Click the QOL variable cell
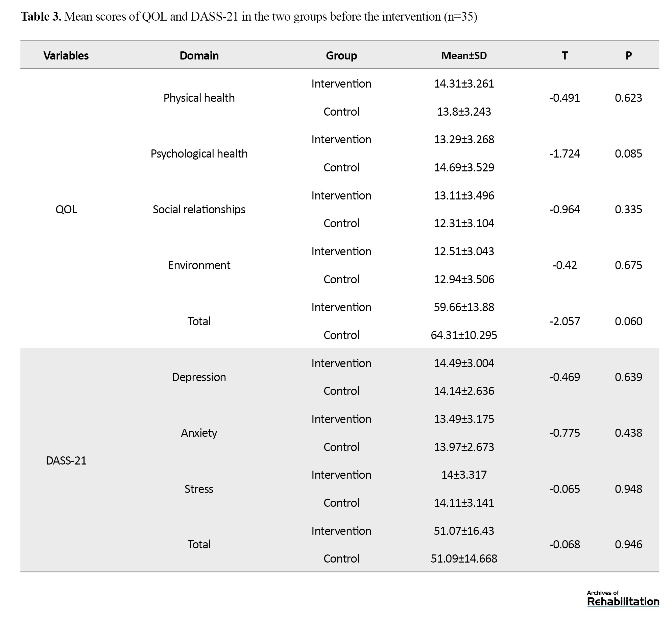The image size is (672, 618). point(66,210)
